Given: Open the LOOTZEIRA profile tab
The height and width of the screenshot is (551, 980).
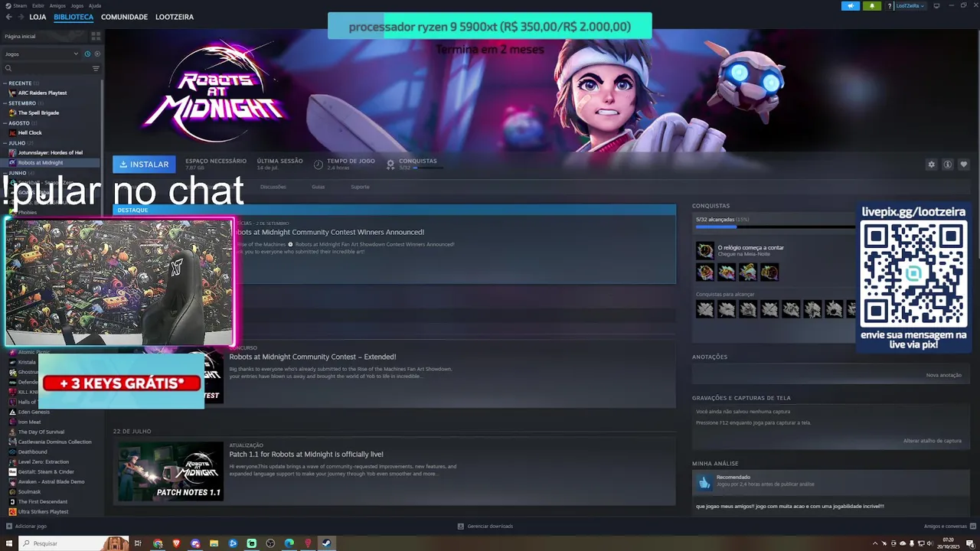Looking at the screenshot, I should 175,17.
